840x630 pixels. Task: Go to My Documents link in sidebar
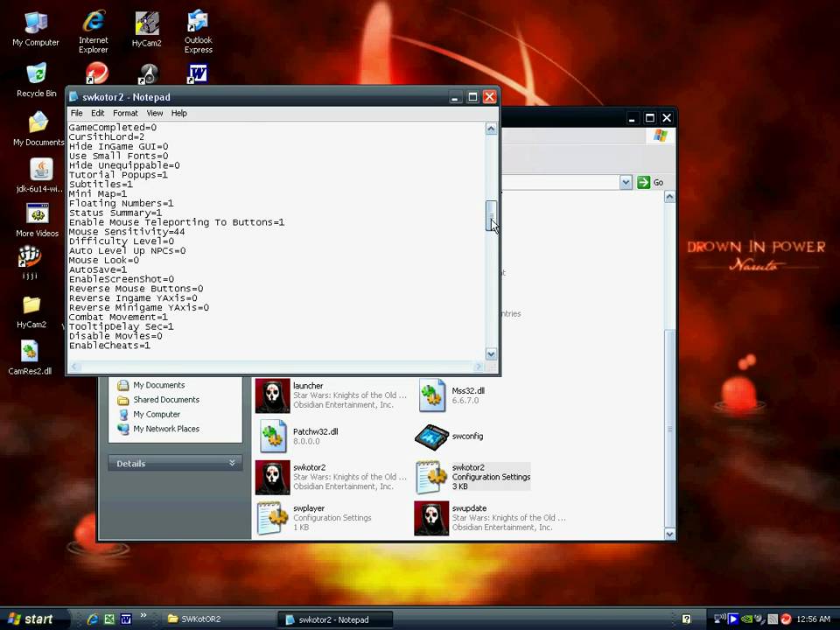[158, 385]
